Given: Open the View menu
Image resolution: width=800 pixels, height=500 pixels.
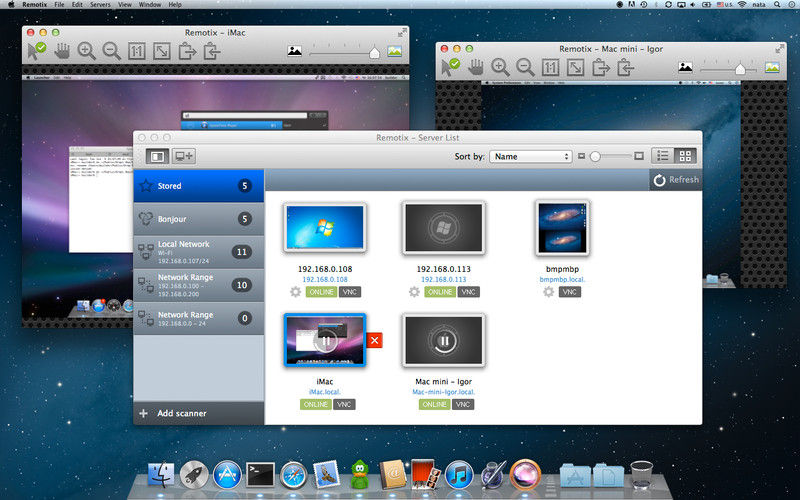Looking at the screenshot, I should [124, 4].
